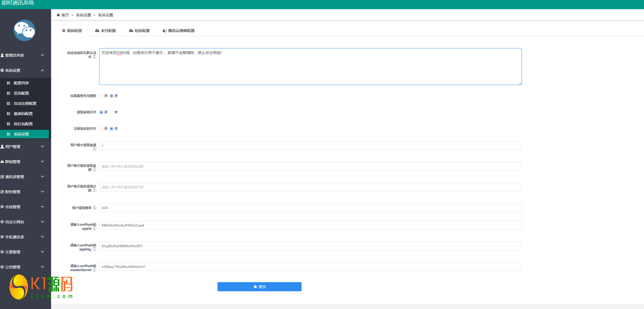
Task: Click info icon under 用户最小提现金额
Action: [94, 149]
